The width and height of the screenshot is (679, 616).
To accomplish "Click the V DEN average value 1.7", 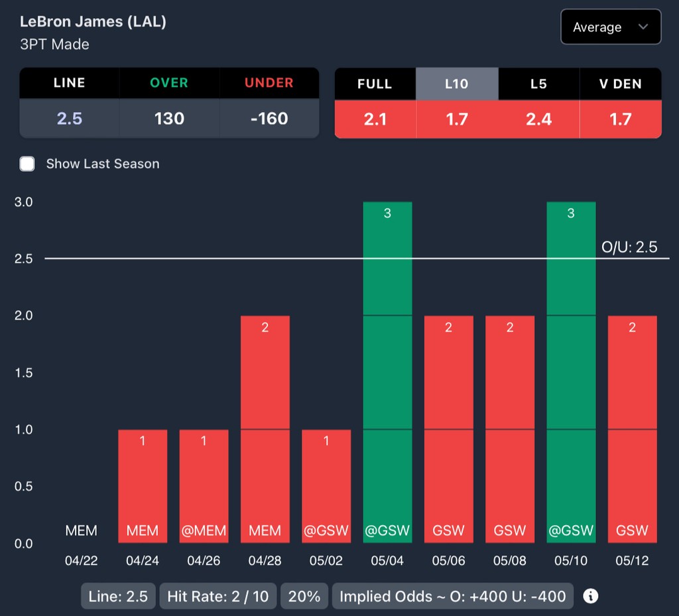I will (621, 119).
